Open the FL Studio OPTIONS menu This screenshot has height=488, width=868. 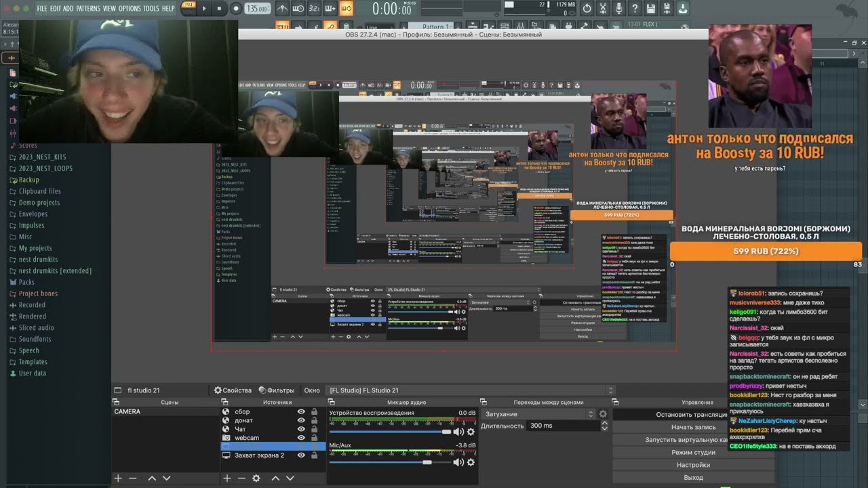point(130,9)
